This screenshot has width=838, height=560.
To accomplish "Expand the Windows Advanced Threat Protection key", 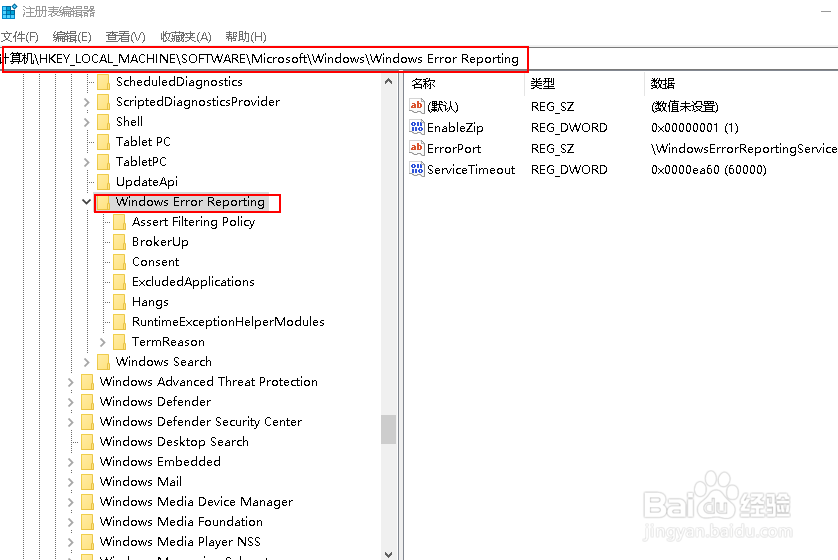I will tap(71, 382).
